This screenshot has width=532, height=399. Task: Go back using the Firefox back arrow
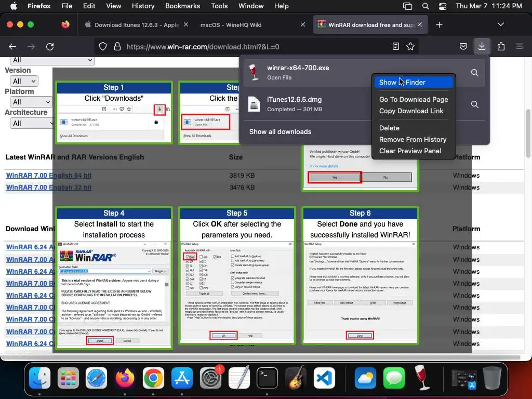click(x=12, y=46)
